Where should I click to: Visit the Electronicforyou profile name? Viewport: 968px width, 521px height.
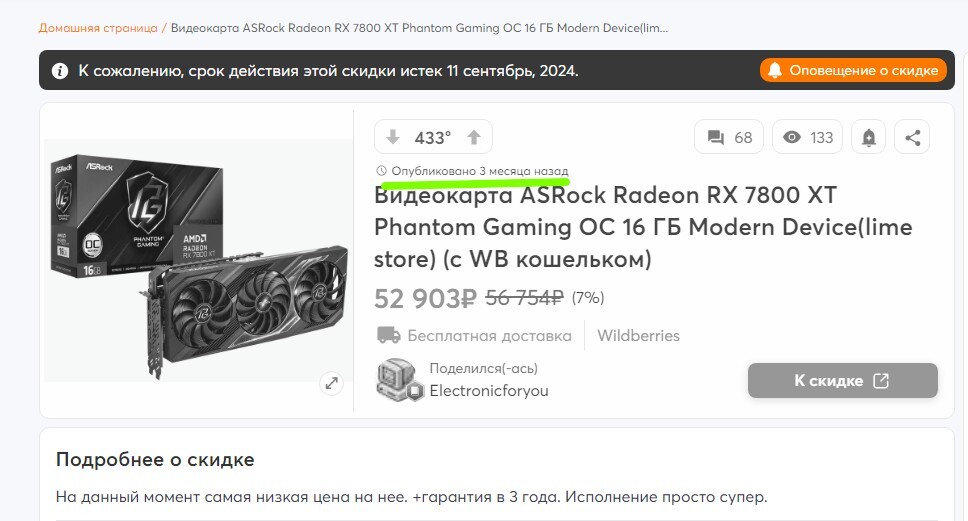tap(489, 391)
